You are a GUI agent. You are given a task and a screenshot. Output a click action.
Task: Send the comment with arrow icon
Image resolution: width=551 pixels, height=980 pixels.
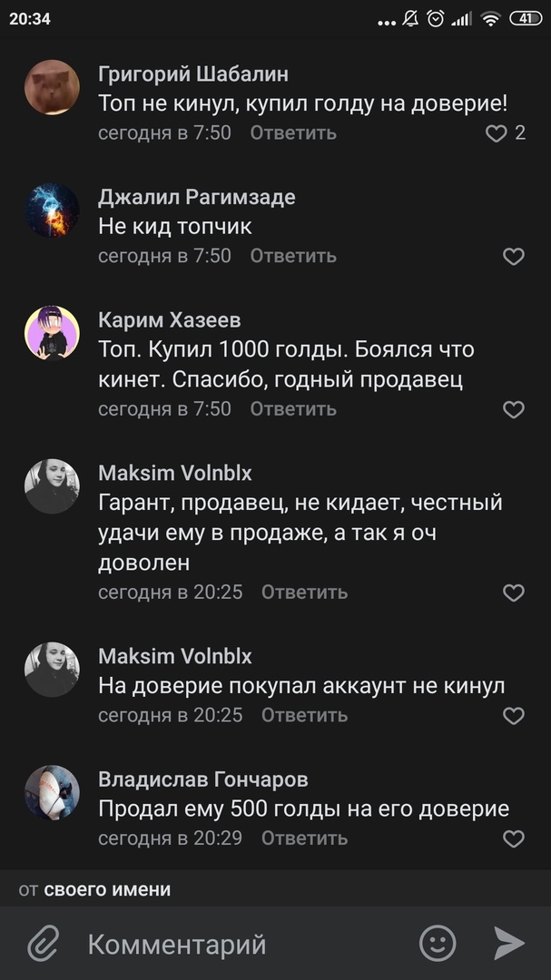point(509,944)
